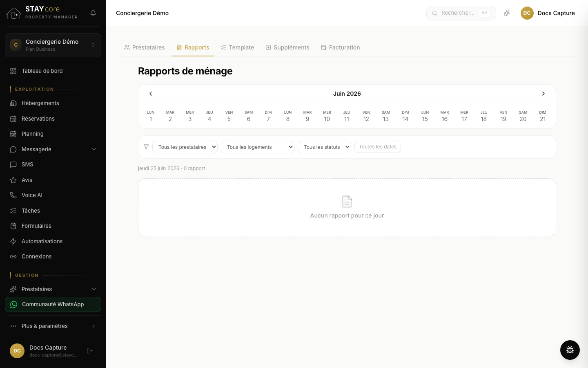This screenshot has width=588, height=368.
Task: Go to previous month with left chevron
Action: 151,94
